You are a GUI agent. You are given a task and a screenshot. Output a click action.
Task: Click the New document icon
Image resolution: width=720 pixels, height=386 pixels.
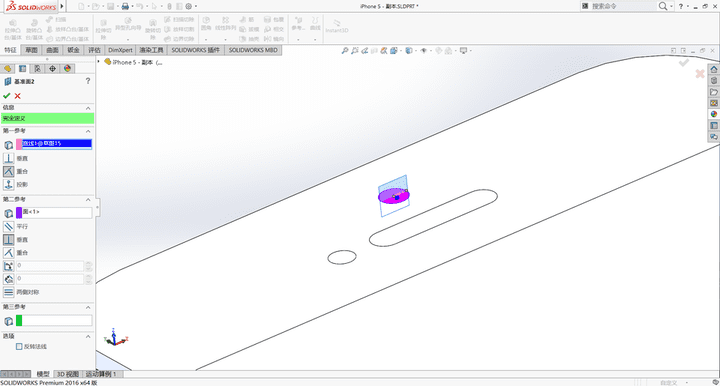(x=81, y=6)
